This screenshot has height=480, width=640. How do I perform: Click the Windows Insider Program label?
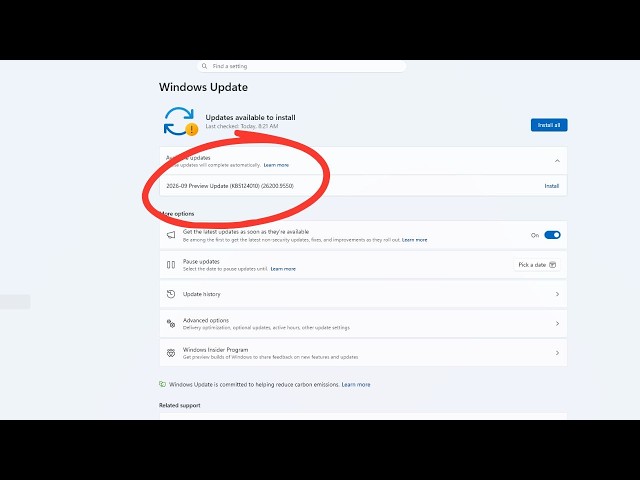coord(216,350)
